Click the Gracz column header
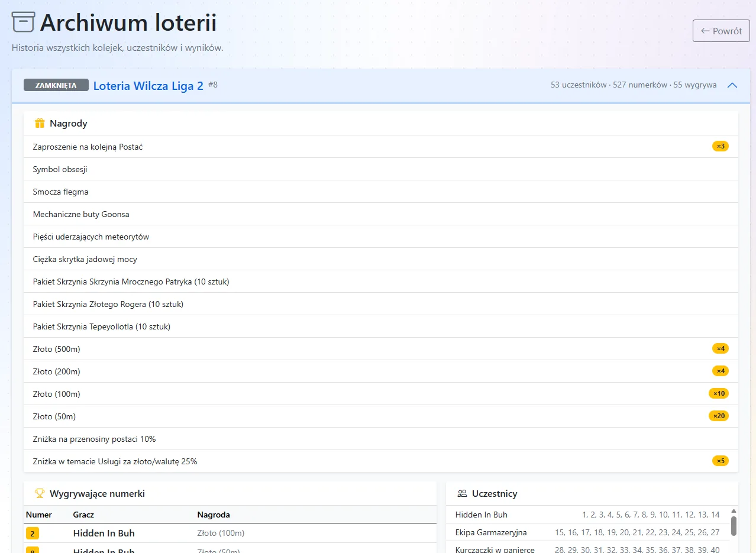This screenshot has height=553, width=756. pos(83,515)
